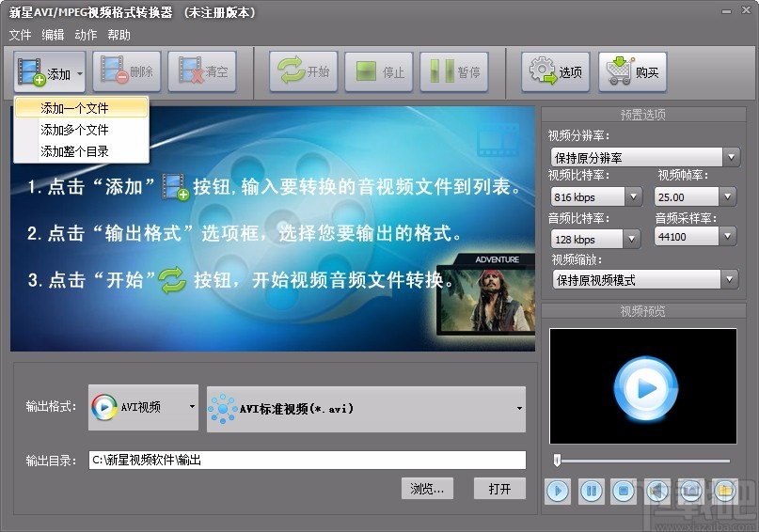Click the snapshot camera button
Viewport: 759px width, 532px height.
pos(690,492)
